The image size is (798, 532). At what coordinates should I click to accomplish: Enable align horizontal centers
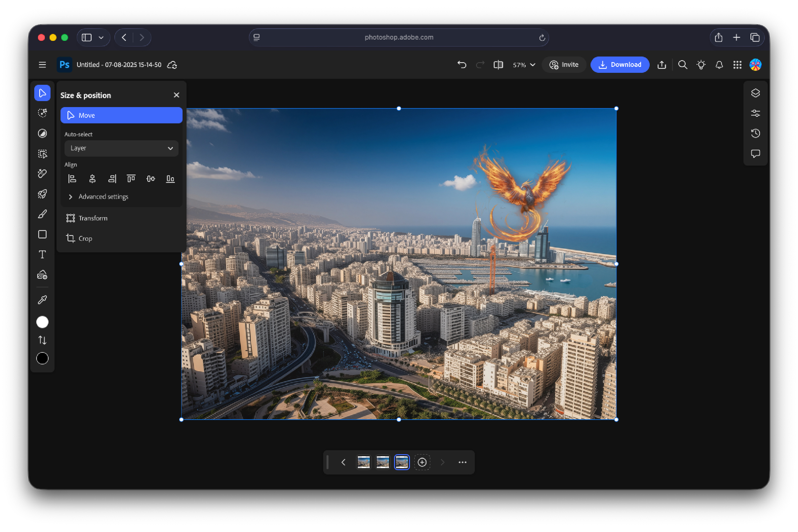point(92,179)
